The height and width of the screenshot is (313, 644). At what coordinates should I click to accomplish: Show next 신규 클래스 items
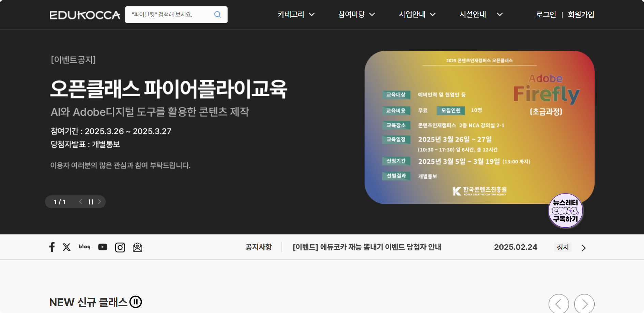[584, 304]
